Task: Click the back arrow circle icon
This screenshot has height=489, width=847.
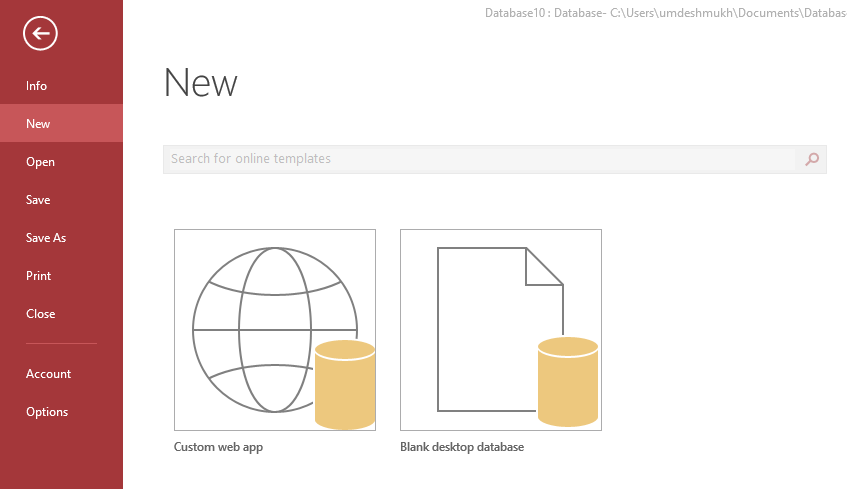Action: tap(41, 34)
